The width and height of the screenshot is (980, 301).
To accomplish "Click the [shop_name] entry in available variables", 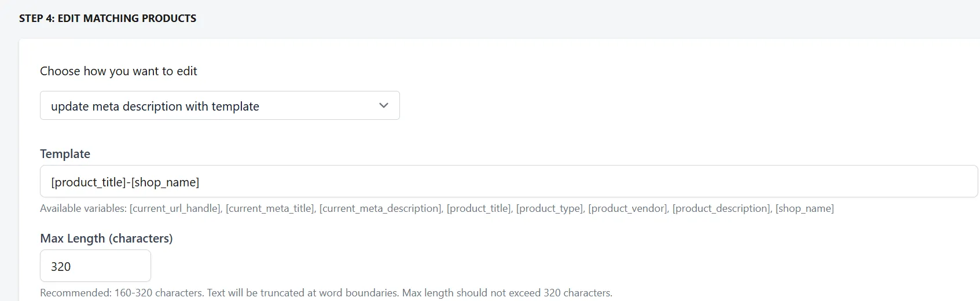I will tap(805, 208).
